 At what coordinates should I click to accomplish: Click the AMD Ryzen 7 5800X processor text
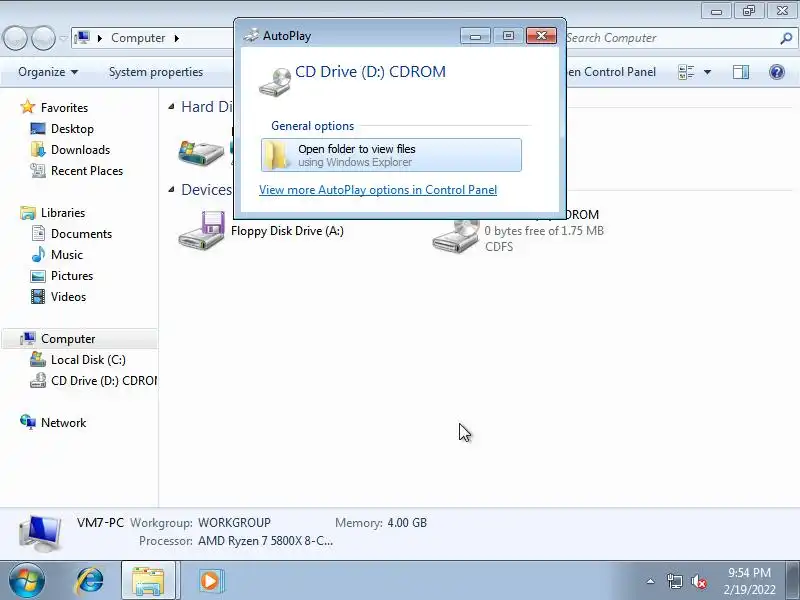pos(265,541)
